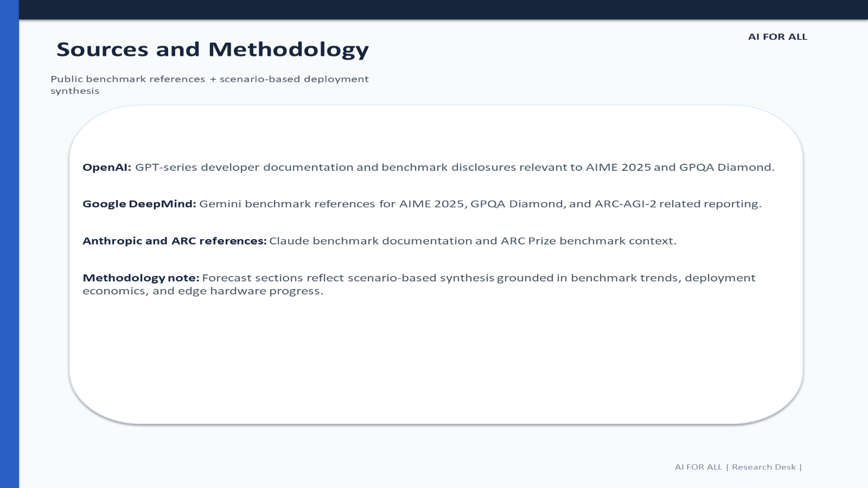This screenshot has height=488, width=868.
Task: Click the footer AI FOR ALL text
Action: pos(698,467)
